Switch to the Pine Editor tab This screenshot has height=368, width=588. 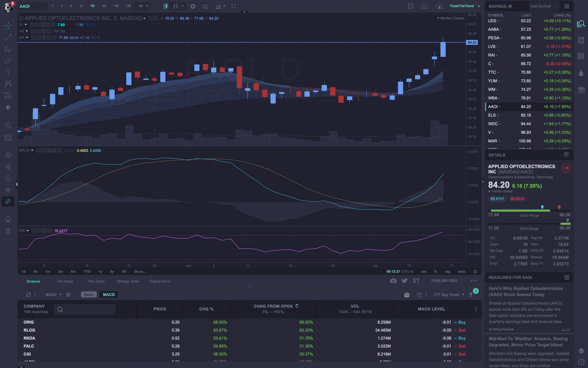(97, 281)
